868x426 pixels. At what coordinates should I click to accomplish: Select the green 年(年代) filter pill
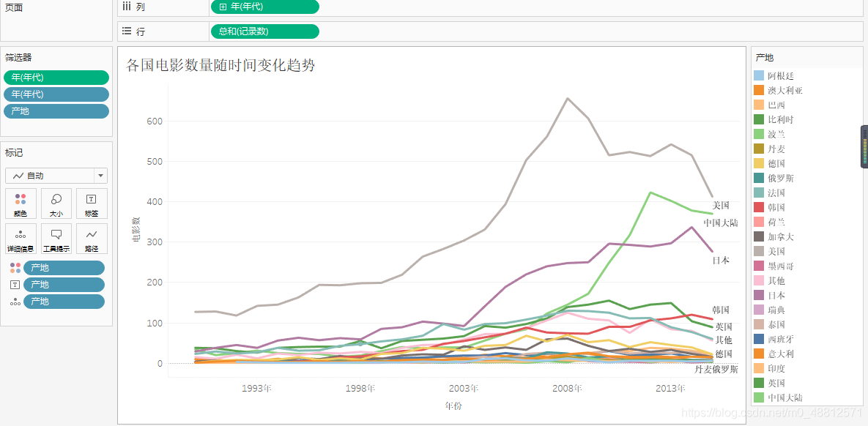56,78
